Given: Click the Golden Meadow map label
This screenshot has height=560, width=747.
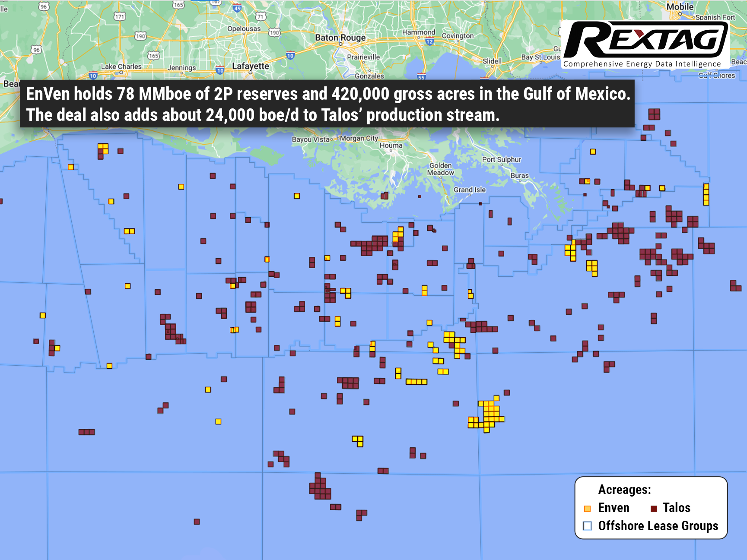Looking at the screenshot, I should point(441,169).
